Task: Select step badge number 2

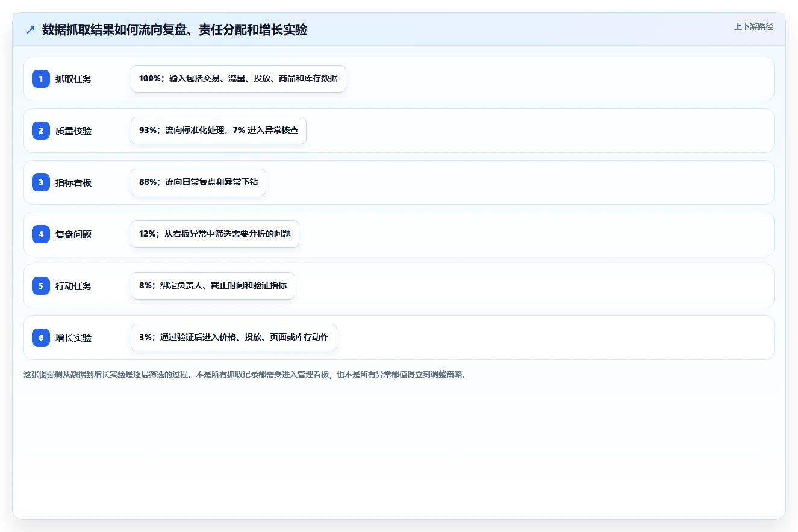Action: point(41,131)
